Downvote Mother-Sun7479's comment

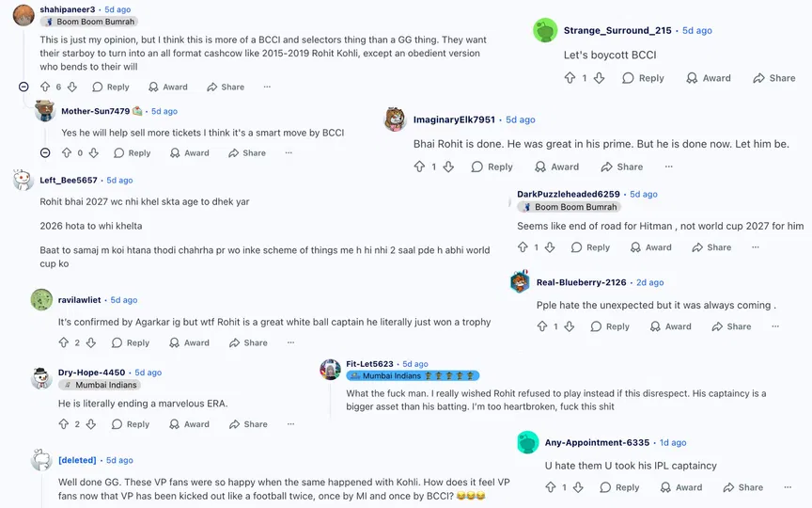click(x=94, y=152)
